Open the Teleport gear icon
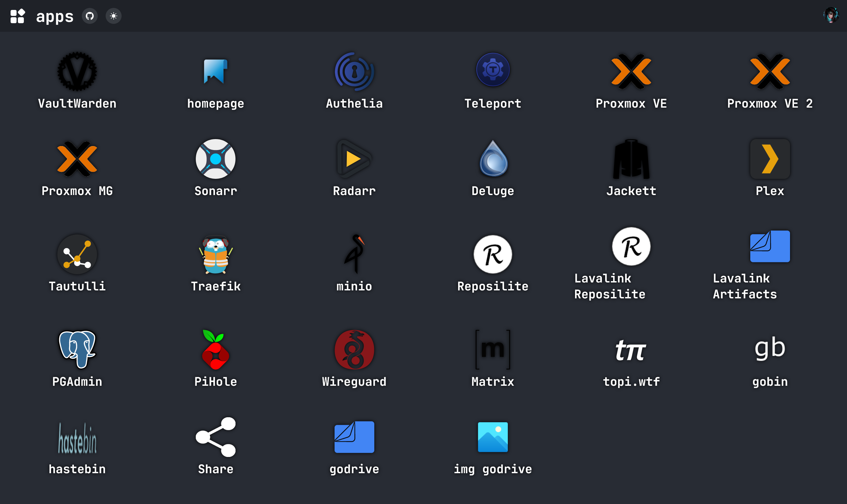Viewport: 847px width, 504px height. (493, 70)
